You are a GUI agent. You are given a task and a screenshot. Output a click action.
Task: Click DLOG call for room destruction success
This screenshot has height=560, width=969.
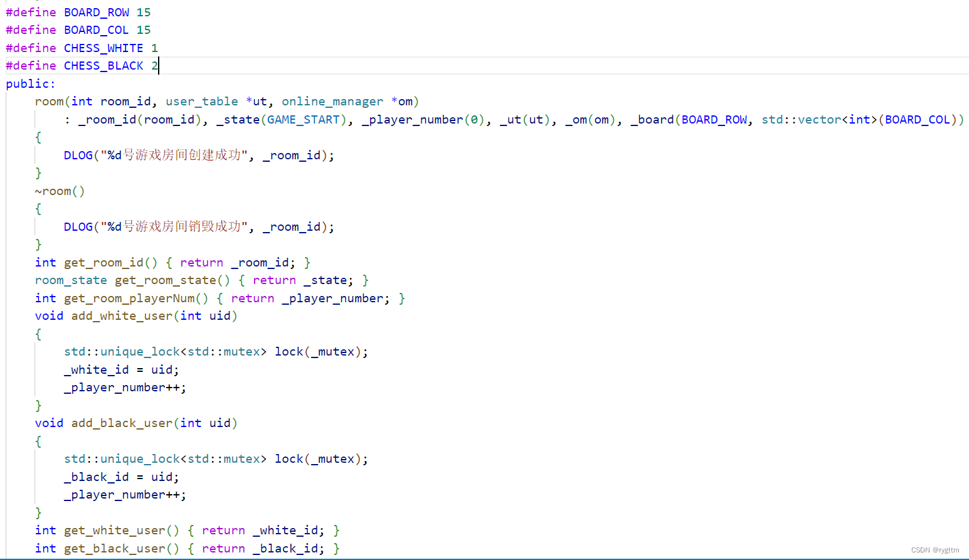click(199, 226)
